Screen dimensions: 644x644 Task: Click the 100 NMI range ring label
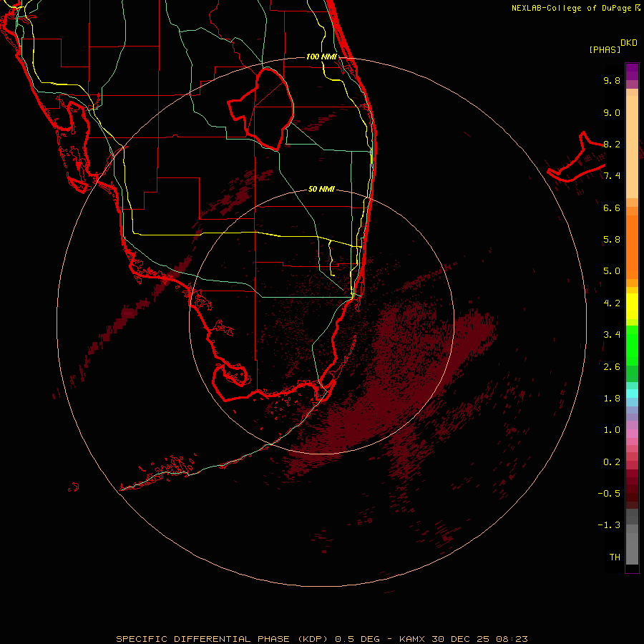[x=321, y=57]
